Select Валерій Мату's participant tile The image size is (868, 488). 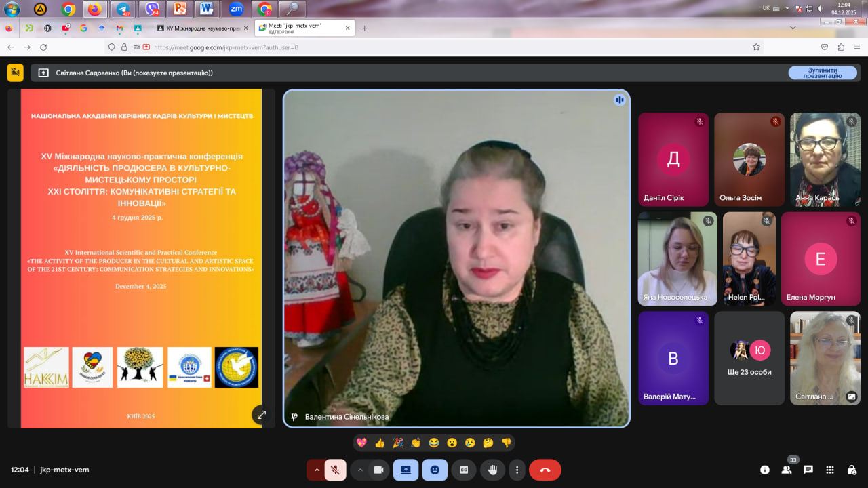point(673,358)
